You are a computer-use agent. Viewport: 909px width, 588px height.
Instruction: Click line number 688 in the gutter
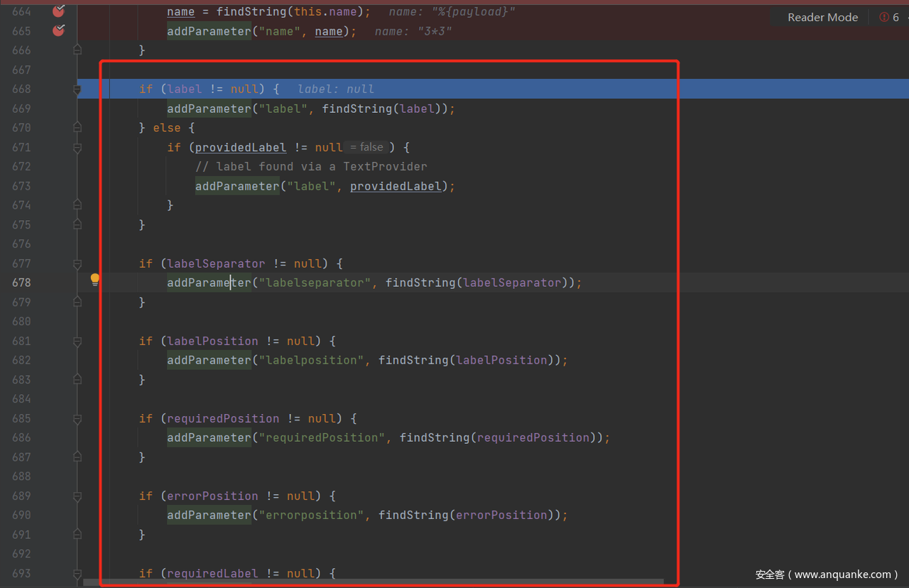[21, 477]
